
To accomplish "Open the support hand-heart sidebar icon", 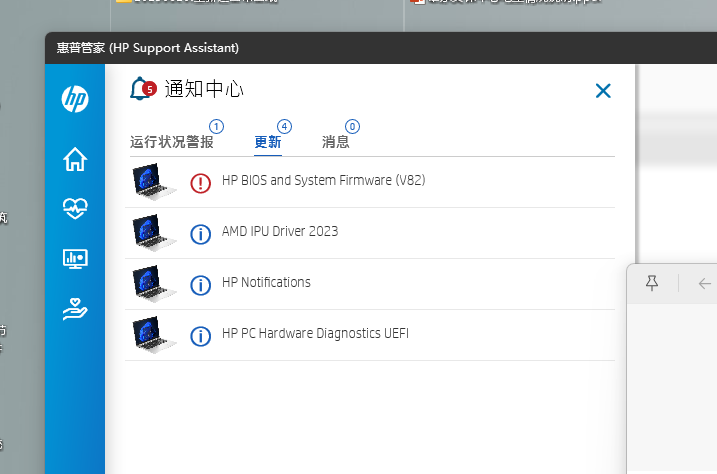I will coord(75,309).
